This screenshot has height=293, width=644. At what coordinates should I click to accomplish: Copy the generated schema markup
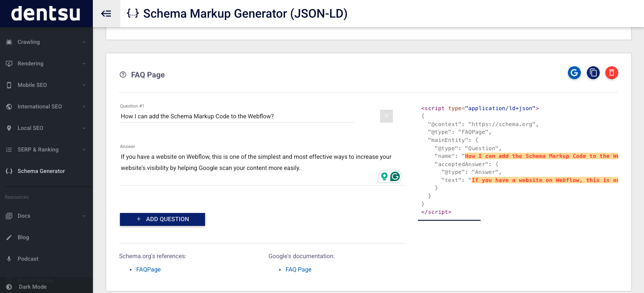[593, 73]
